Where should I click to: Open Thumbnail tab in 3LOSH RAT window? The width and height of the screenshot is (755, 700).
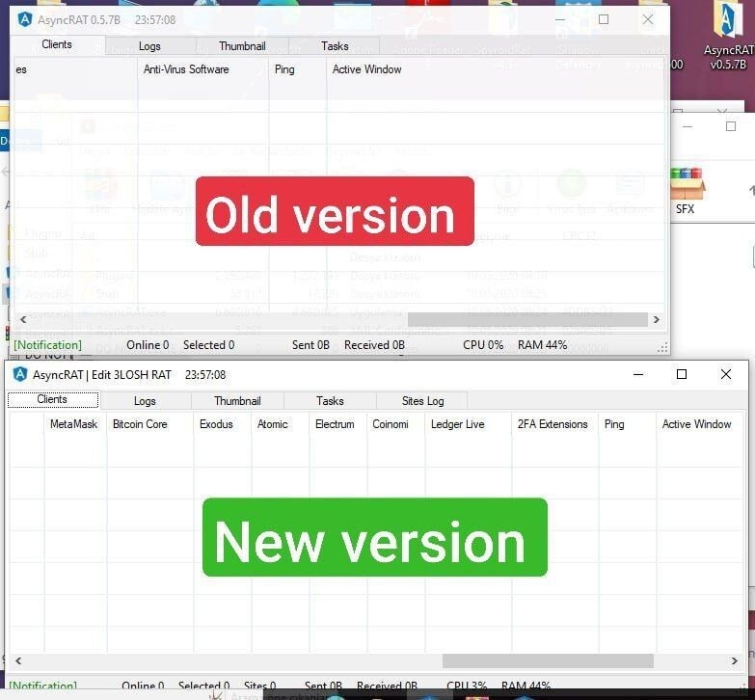[237, 401]
